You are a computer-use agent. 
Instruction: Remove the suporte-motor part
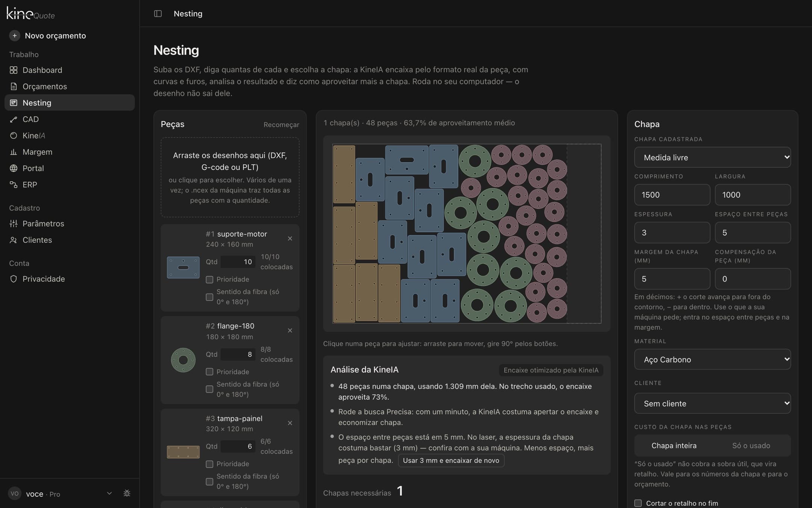290,239
